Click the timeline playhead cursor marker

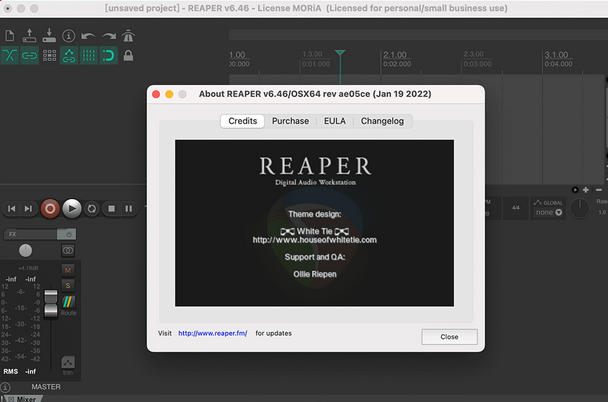tap(340, 53)
